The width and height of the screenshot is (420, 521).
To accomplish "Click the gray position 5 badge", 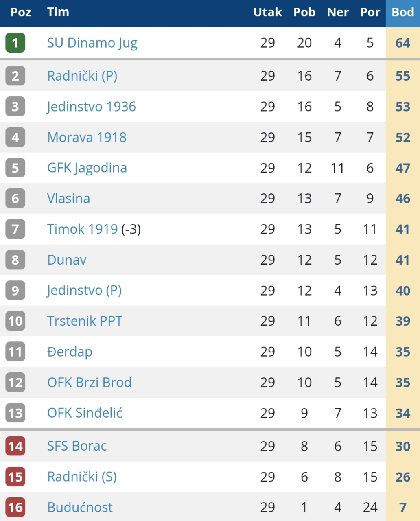I will pyautogui.click(x=15, y=168).
